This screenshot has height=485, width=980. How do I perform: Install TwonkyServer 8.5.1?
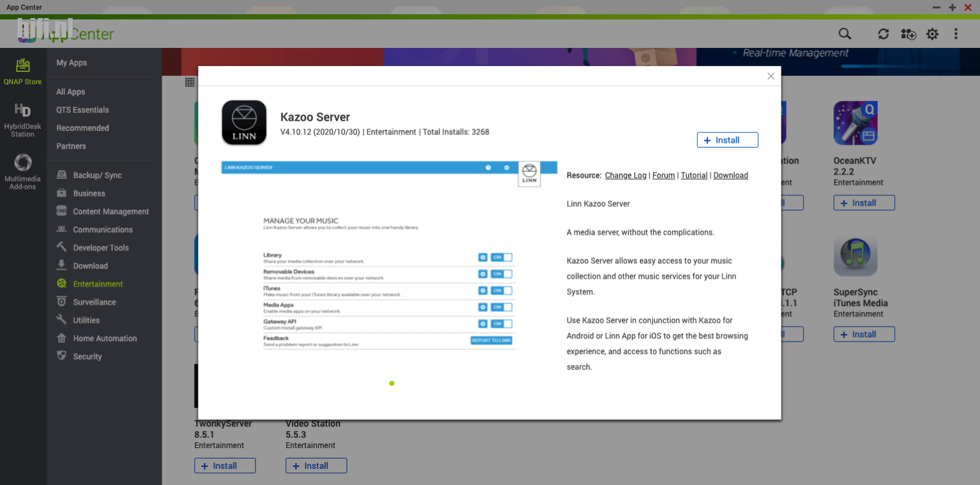[225, 466]
